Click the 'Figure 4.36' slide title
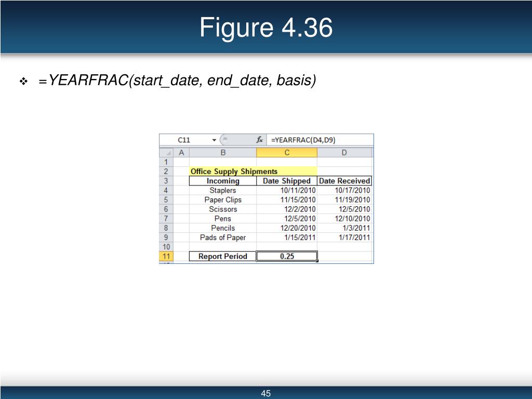 coord(266,27)
